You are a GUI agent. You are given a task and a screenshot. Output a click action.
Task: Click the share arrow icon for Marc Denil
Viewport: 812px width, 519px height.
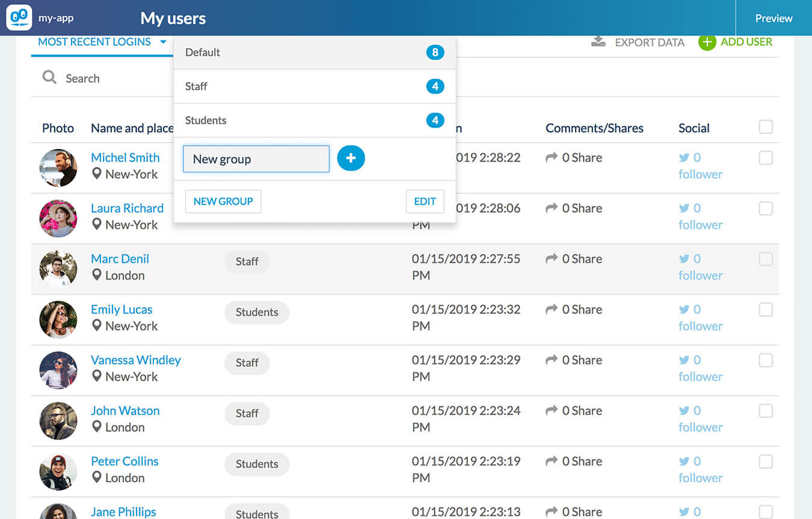(x=551, y=259)
